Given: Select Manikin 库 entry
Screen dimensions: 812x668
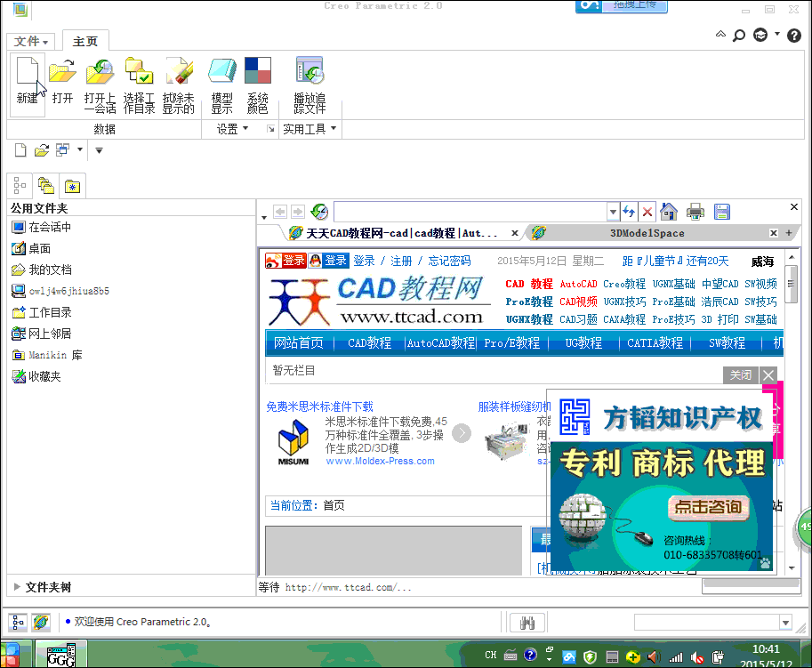Looking at the screenshot, I should pyautogui.click(x=47, y=355).
